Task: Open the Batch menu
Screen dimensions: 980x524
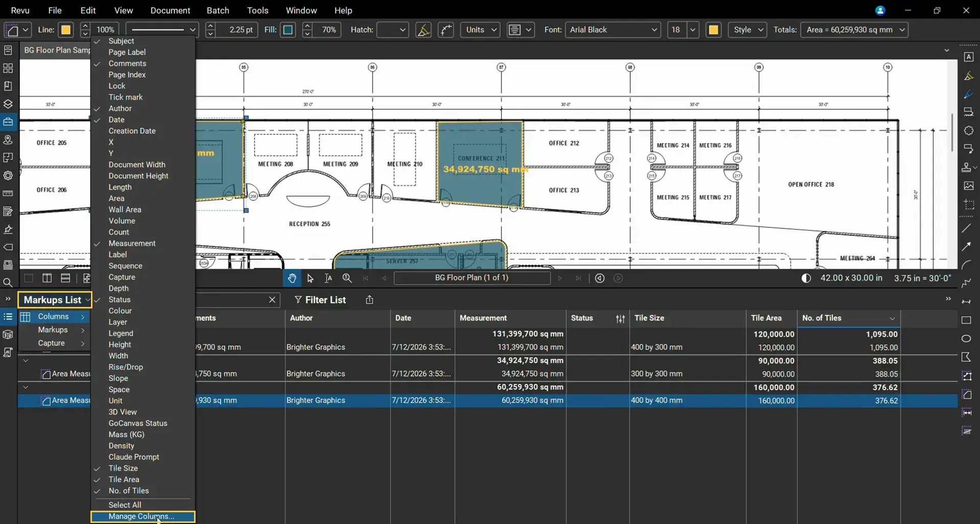Action: tap(218, 10)
